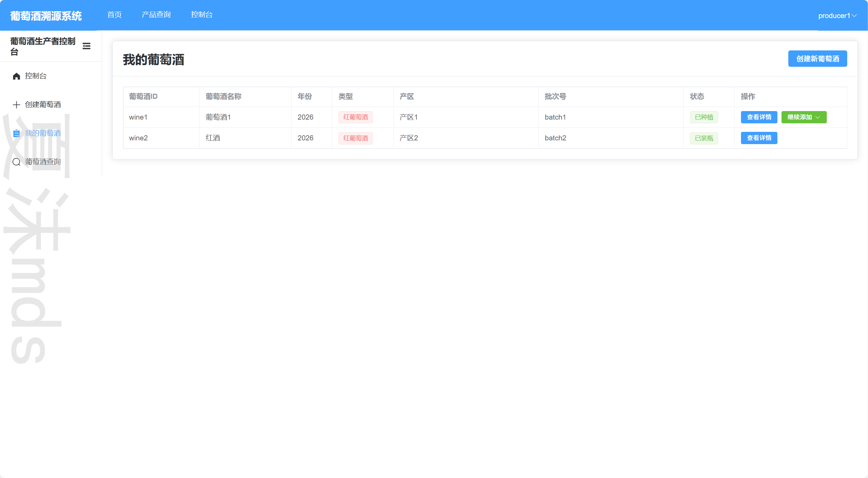Expand the 继续添加 dropdown for wine1
The image size is (868, 478).
[804, 117]
